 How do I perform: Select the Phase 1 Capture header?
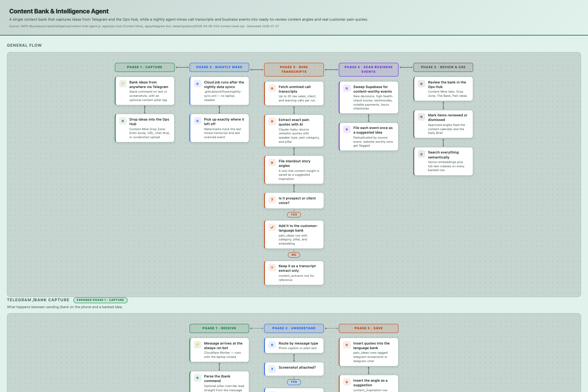pos(145,67)
